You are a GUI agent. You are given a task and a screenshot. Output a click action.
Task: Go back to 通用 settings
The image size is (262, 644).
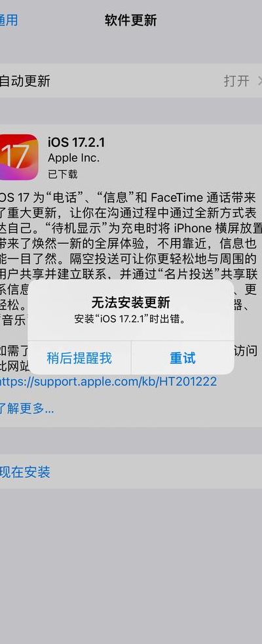(x=9, y=20)
